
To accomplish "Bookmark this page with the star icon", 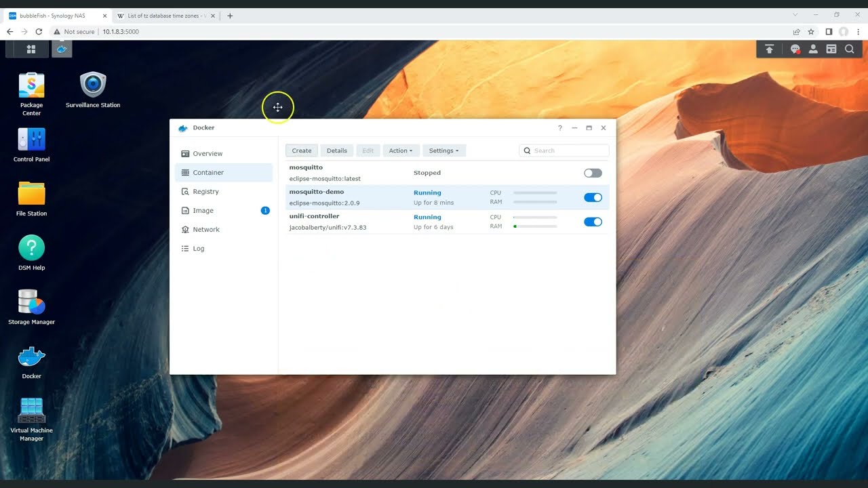I will pyautogui.click(x=811, y=31).
